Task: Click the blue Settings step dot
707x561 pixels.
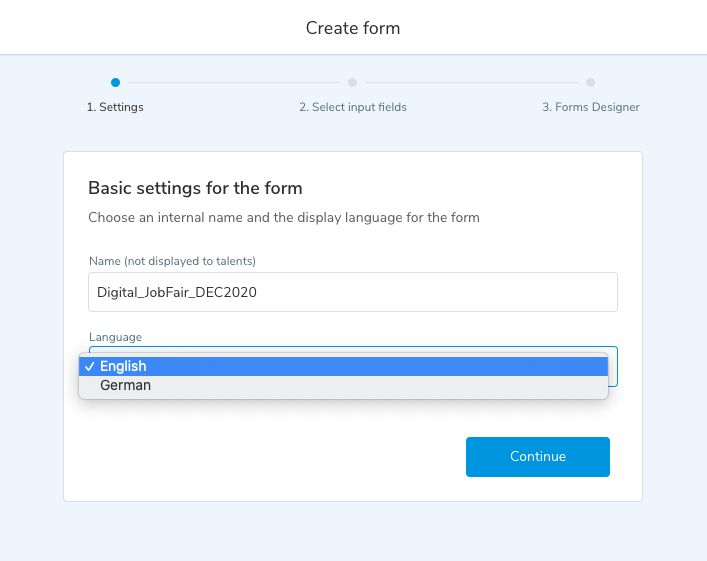Action: click(x=115, y=83)
